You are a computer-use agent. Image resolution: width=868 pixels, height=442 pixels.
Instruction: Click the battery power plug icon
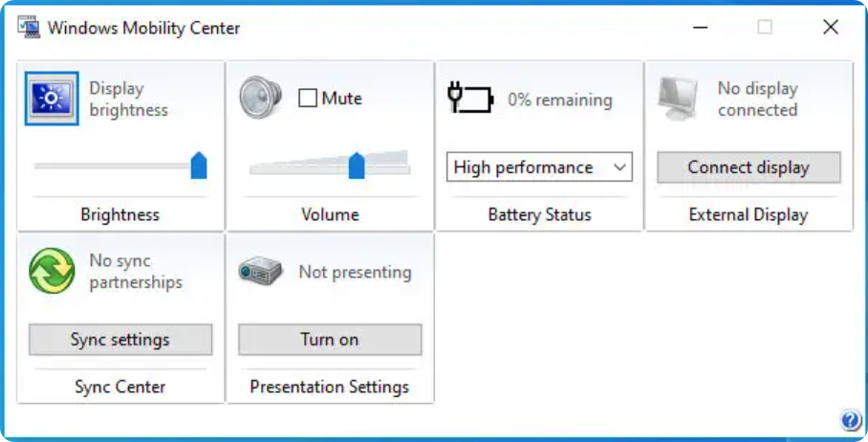(470, 98)
